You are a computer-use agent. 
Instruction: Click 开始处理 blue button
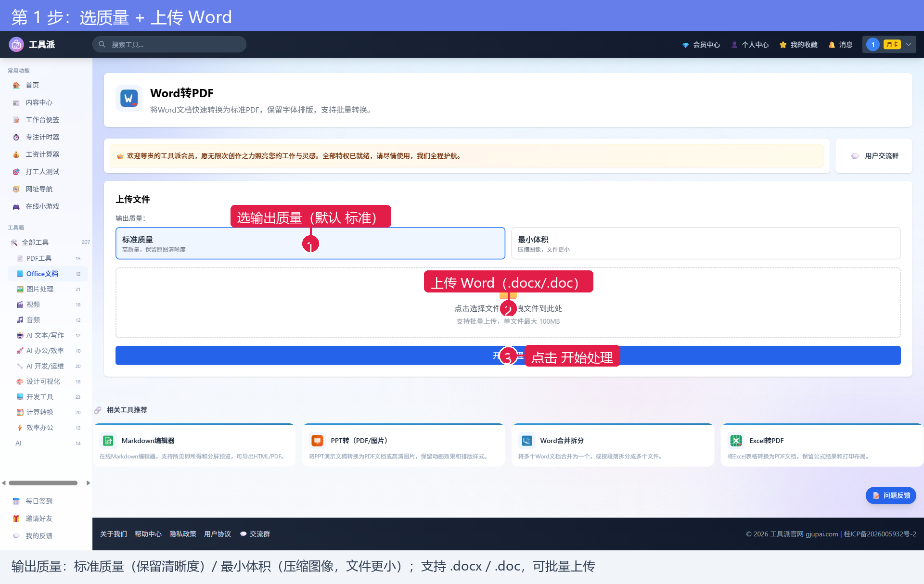coord(508,355)
